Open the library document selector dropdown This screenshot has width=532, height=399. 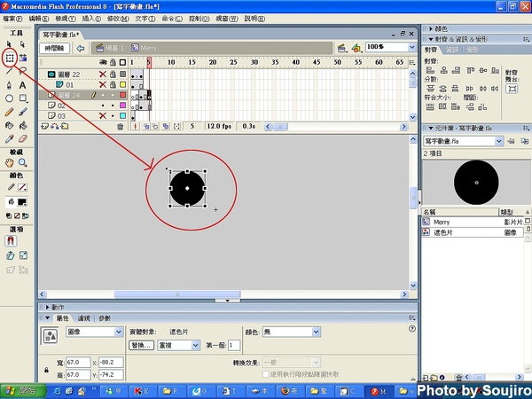[x=498, y=141]
